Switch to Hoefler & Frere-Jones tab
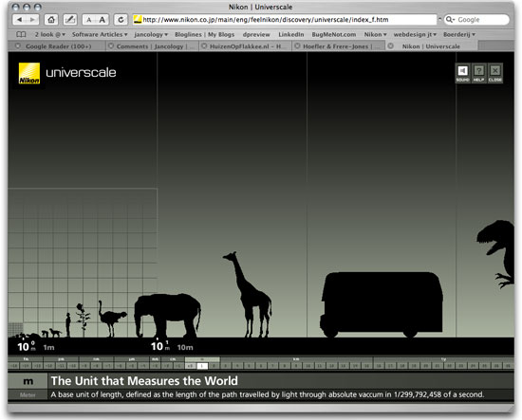The height and width of the screenshot is (420, 522). (339, 46)
